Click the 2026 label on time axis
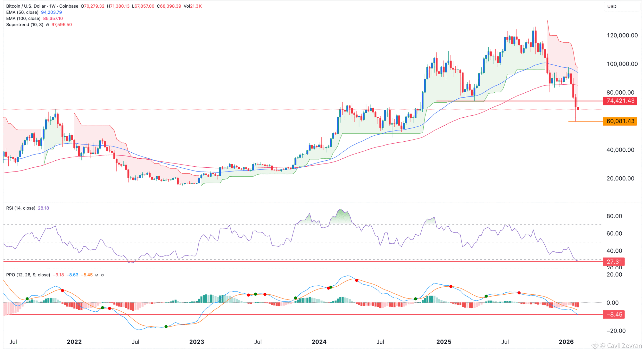Image resolution: width=644 pixels, height=352 pixels. (x=566, y=342)
